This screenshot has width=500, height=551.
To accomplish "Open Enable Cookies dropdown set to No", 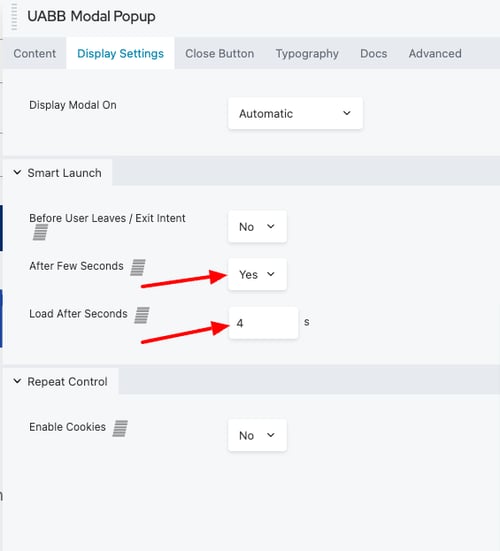I will click(x=258, y=435).
